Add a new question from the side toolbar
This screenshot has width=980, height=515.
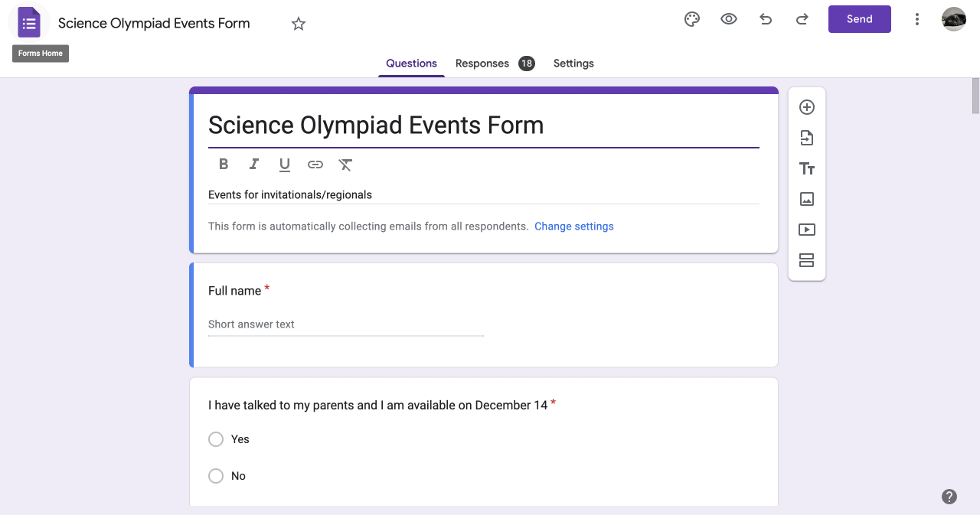pos(806,107)
